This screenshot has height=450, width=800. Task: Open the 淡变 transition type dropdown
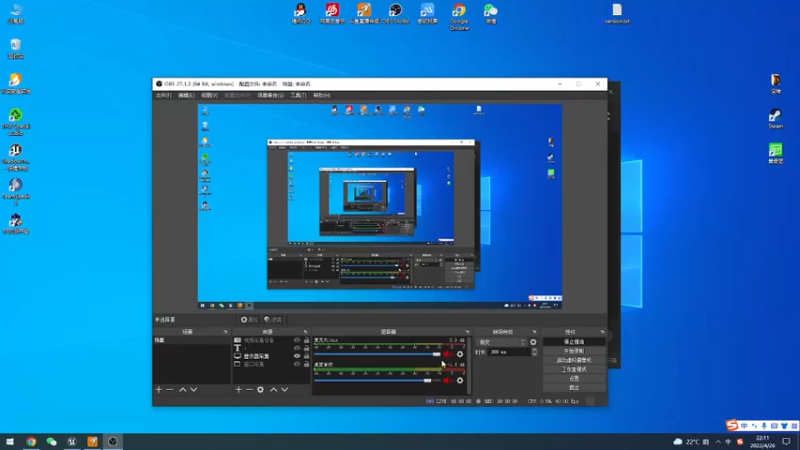point(502,342)
